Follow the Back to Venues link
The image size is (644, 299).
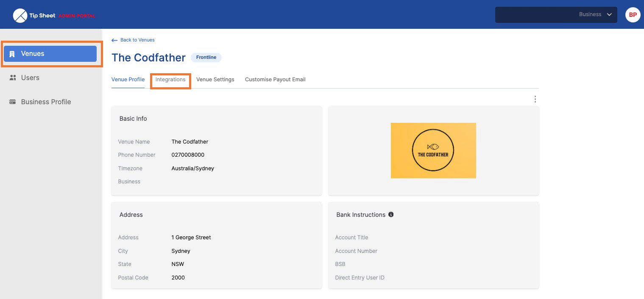pos(137,40)
